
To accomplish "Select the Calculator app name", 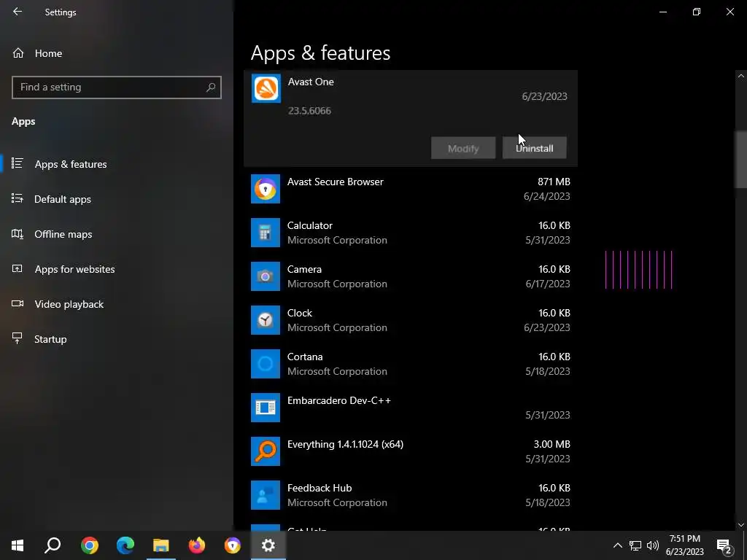I will pos(309,226).
